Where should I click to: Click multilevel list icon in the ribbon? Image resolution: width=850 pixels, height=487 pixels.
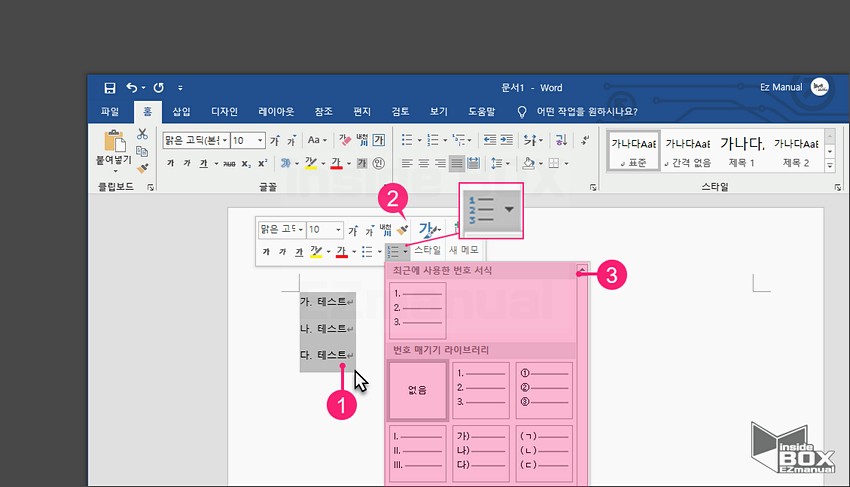click(x=459, y=140)
